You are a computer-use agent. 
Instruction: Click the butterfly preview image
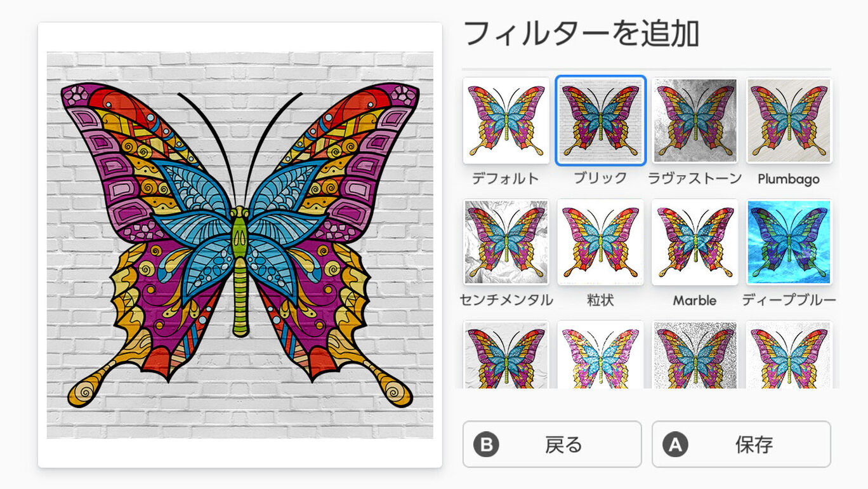(240, 245)
